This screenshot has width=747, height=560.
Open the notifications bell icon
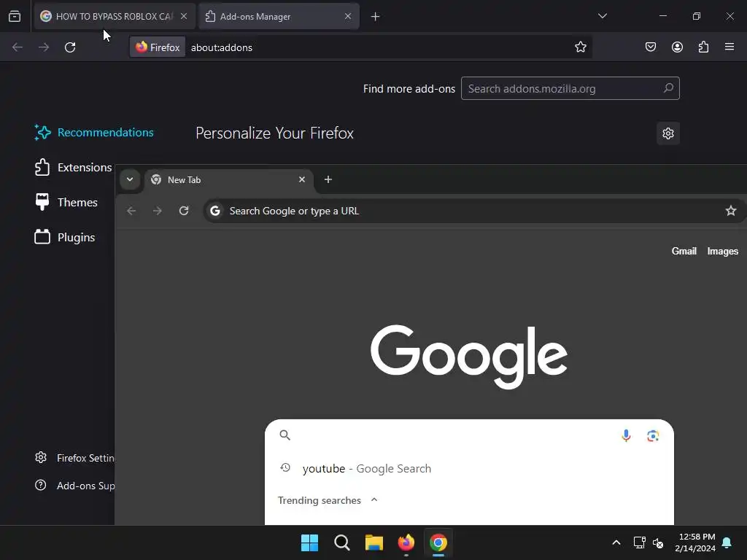tap(727, 542)
